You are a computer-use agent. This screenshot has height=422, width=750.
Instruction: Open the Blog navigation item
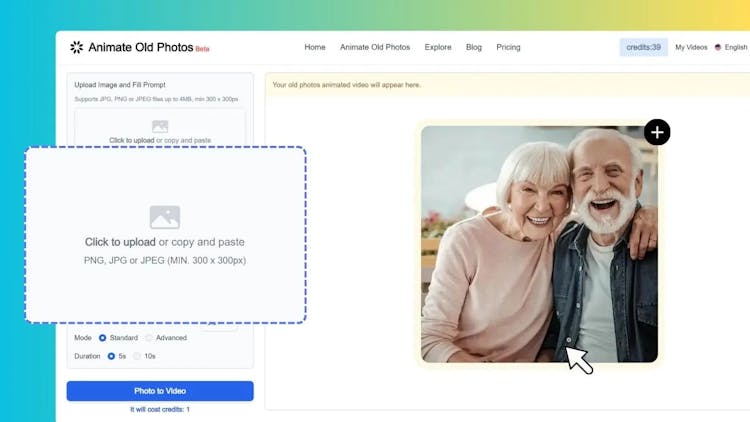[474, 47]
